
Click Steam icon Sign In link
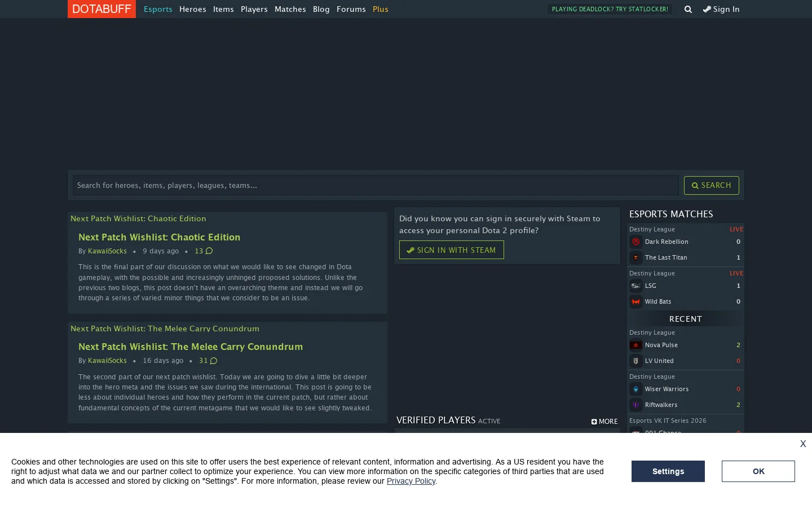721,9
